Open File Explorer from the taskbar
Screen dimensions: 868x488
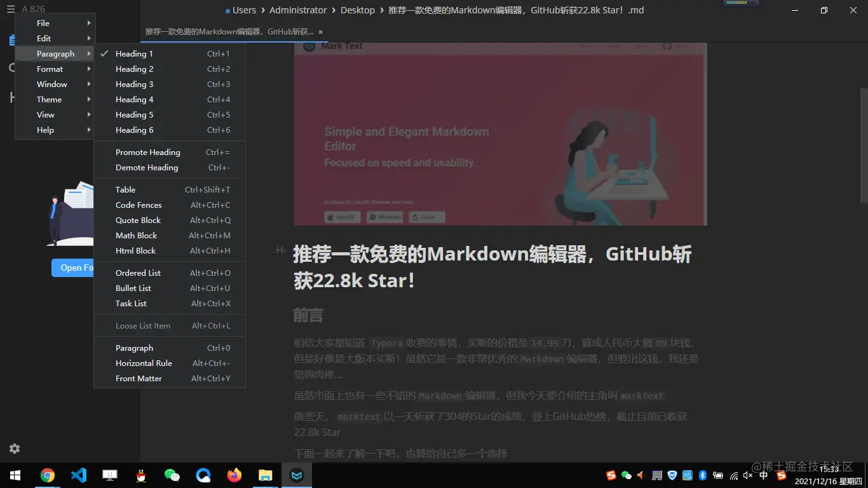(x=266, y=475)
